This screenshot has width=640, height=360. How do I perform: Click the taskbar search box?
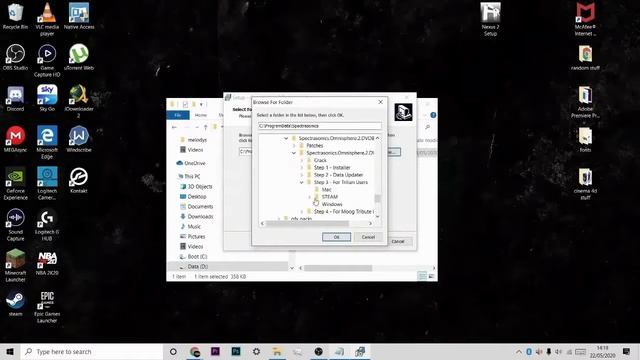coord(92,351)
